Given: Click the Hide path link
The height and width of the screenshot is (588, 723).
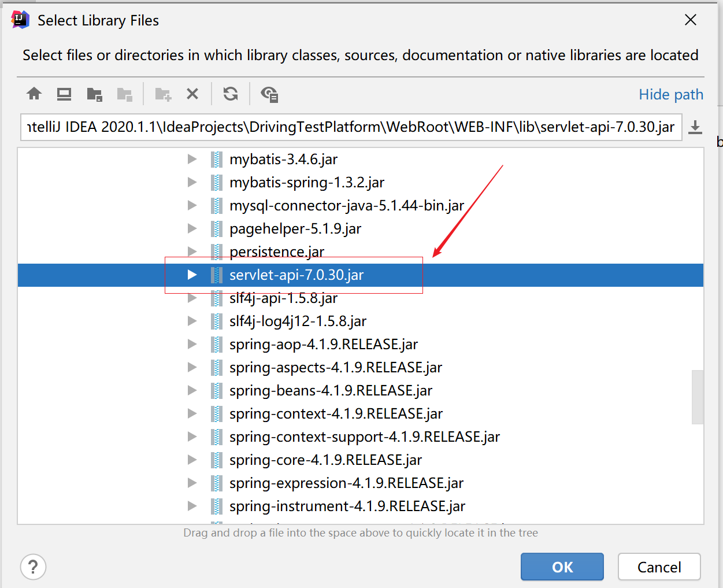Looking at the screenshot, I should coord(671,94).
